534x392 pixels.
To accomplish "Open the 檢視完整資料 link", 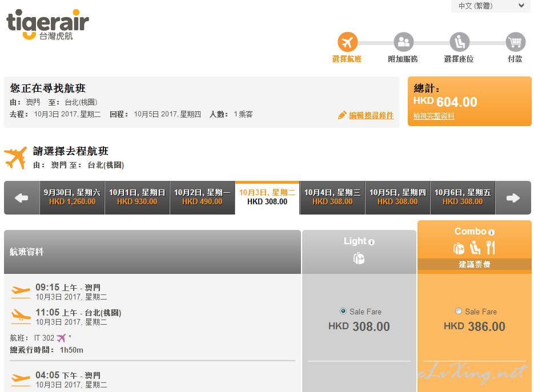I will (433, 116).
